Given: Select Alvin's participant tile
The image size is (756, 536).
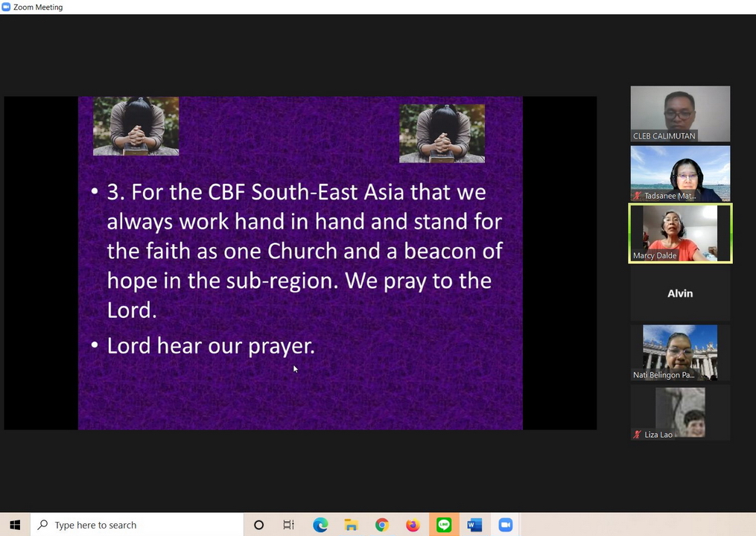Looking at the screenshot, I should (680, 293).
